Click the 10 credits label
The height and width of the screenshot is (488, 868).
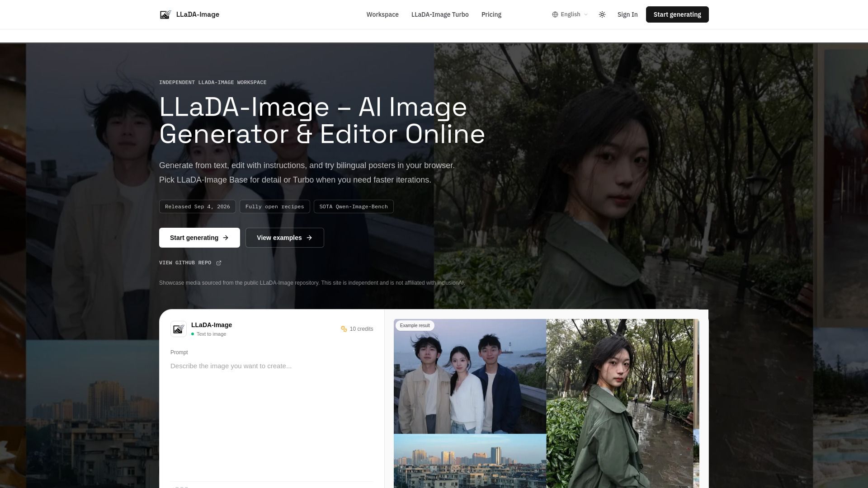click(362, 329)
